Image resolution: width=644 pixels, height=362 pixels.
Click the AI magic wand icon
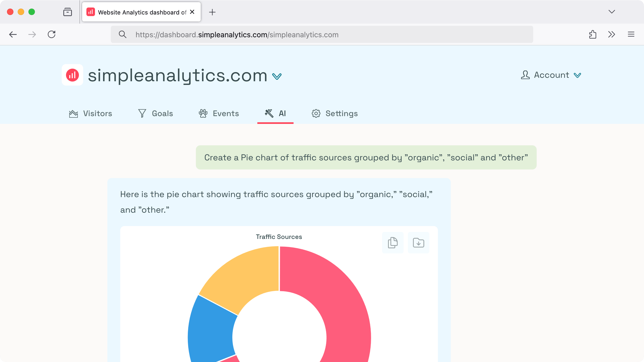[x=269, y=113]
